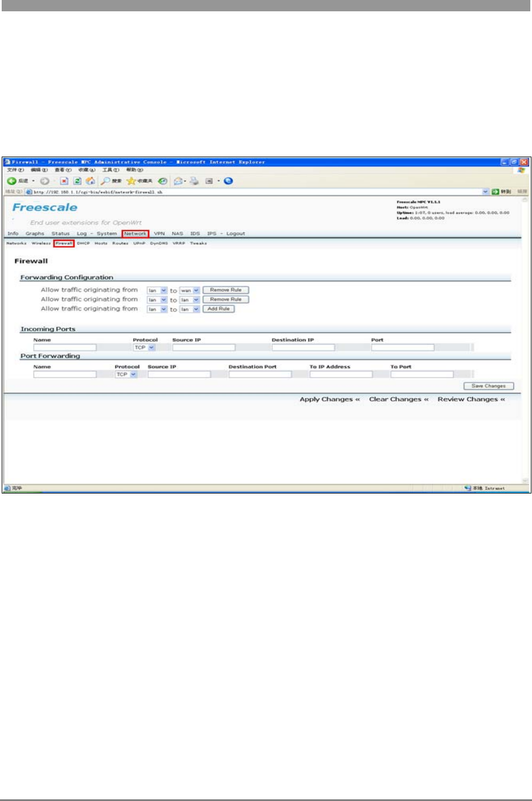The width and height of the screenshot is (532, 801).
Task: Switch to the DynDNS subtab
Action: tap(159, 243)
